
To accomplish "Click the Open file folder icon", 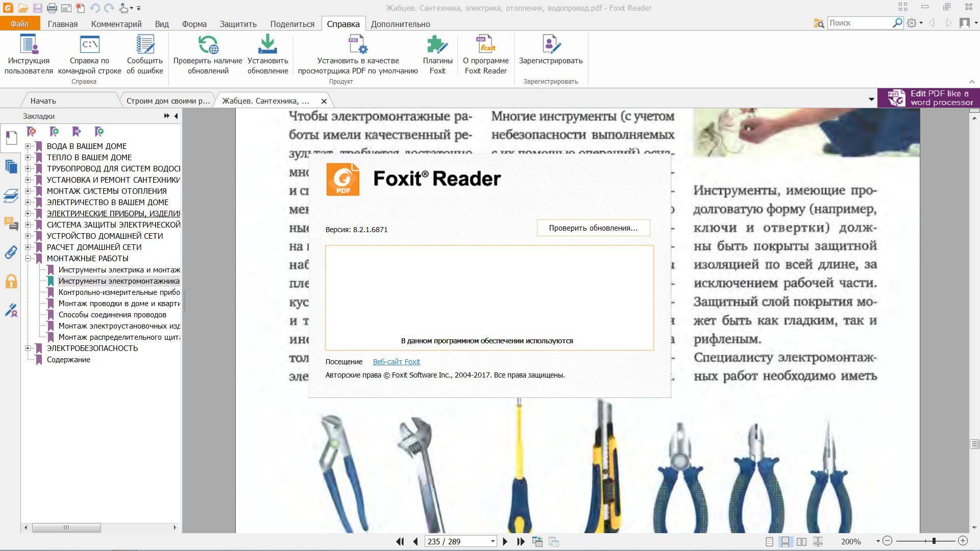I will pos(22,8).
